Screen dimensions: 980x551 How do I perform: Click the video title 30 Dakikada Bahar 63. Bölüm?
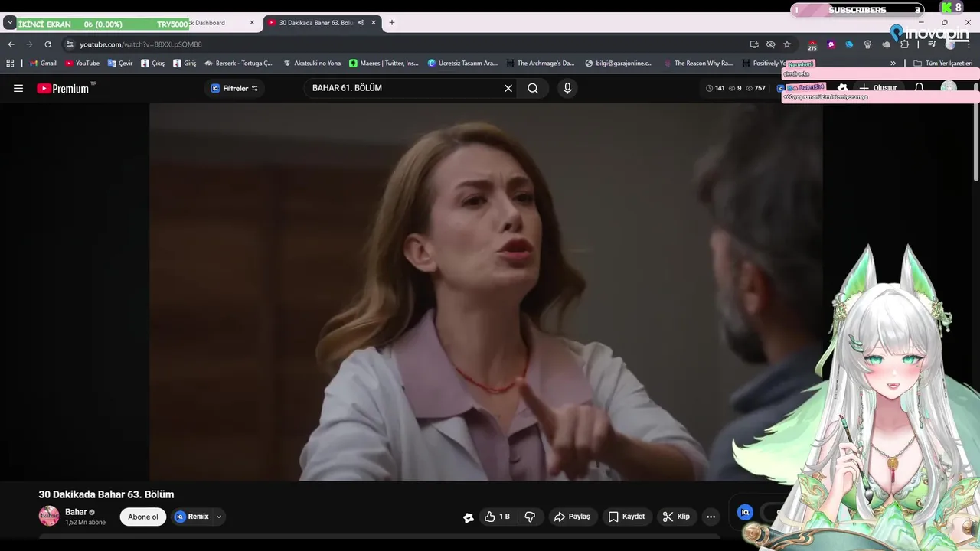coord(106,494)
